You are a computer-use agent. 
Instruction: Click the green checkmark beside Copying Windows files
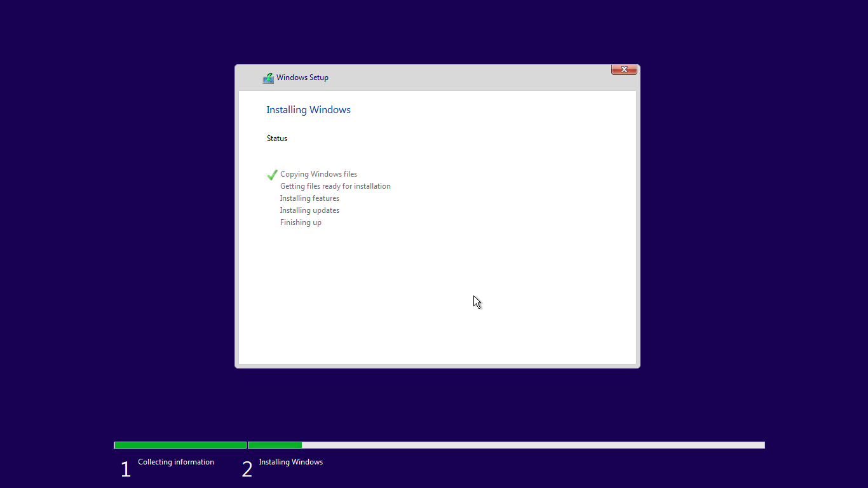(x=272, y=175)
